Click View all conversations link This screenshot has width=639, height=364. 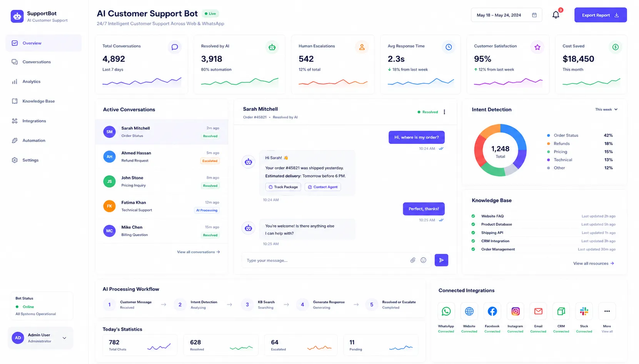(199, 252)
